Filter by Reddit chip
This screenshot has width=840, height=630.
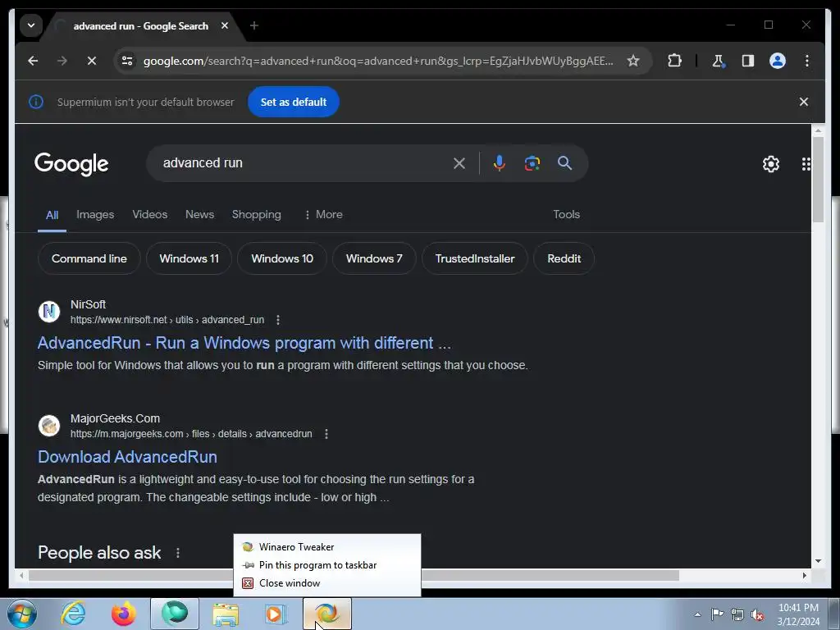(564, 258)
